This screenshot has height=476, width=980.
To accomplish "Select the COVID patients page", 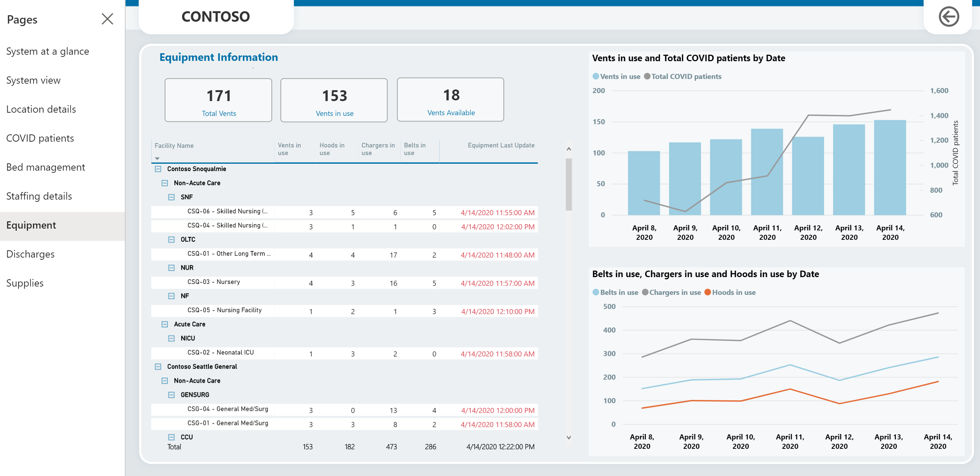I will click(39, 138).
